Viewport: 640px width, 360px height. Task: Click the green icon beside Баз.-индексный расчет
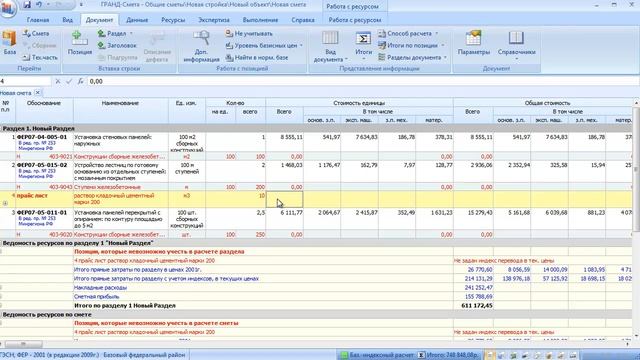[344, 355]
